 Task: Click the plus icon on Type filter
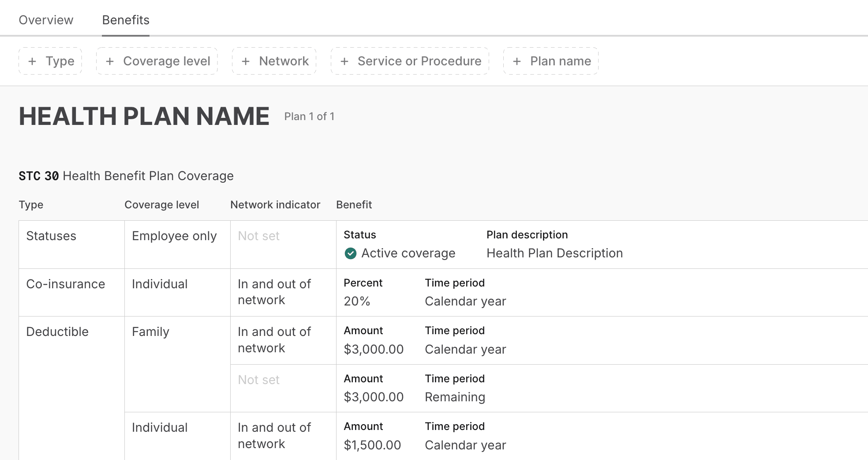[x=31, y=61]
